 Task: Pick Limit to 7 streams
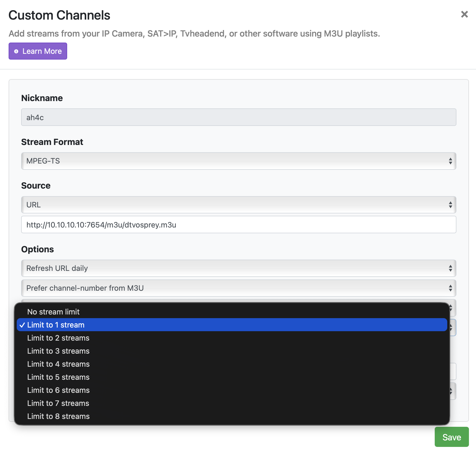[x=58, y=403]
